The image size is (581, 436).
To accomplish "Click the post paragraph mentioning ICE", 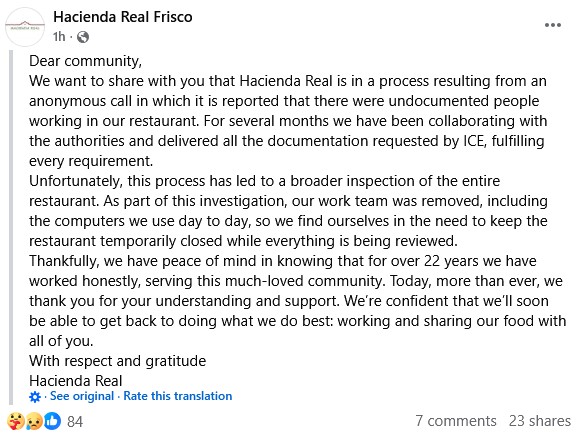I will point(288,121).
